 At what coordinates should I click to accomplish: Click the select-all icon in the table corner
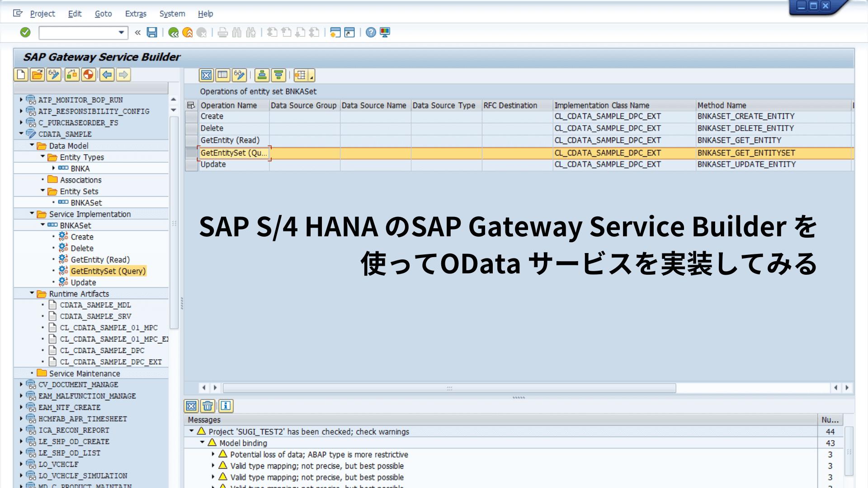pos(191,105)
